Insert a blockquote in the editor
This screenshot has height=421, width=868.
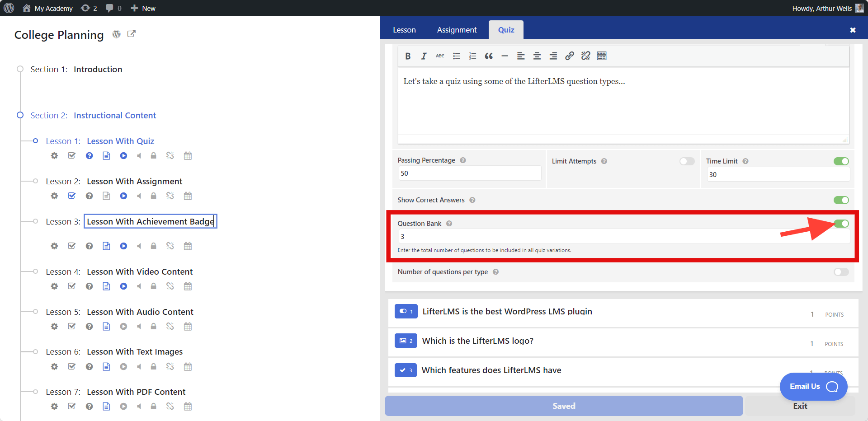(x=489, y=56)
